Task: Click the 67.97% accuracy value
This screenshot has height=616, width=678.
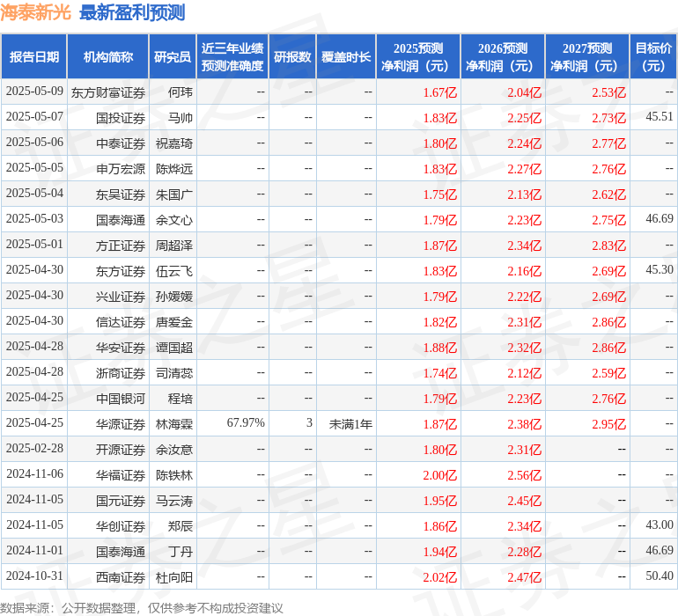Action: (x=246, y=422)
